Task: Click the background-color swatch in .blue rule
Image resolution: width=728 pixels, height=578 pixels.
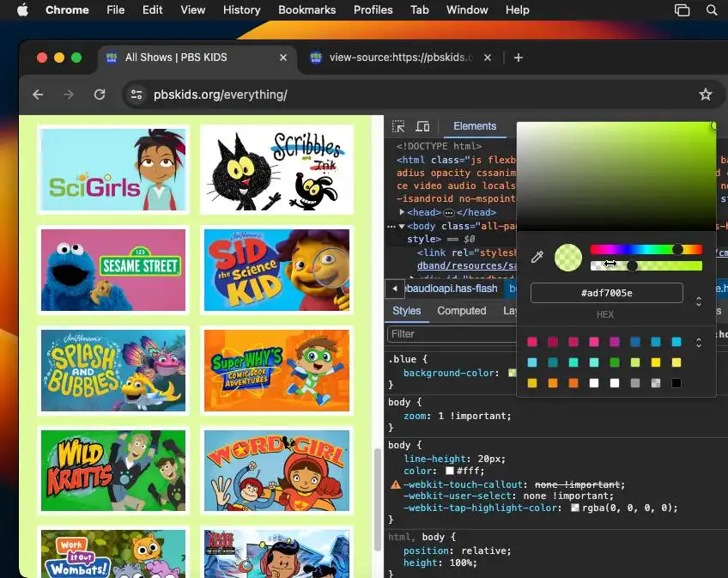Action: (513, 373)
